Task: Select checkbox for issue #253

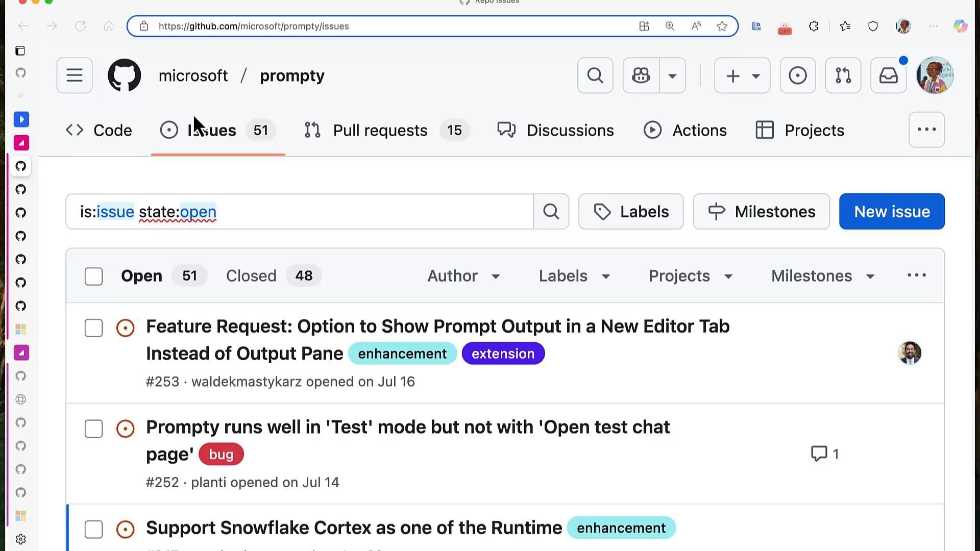Action: pyautogui.click(x=93, y=328)
